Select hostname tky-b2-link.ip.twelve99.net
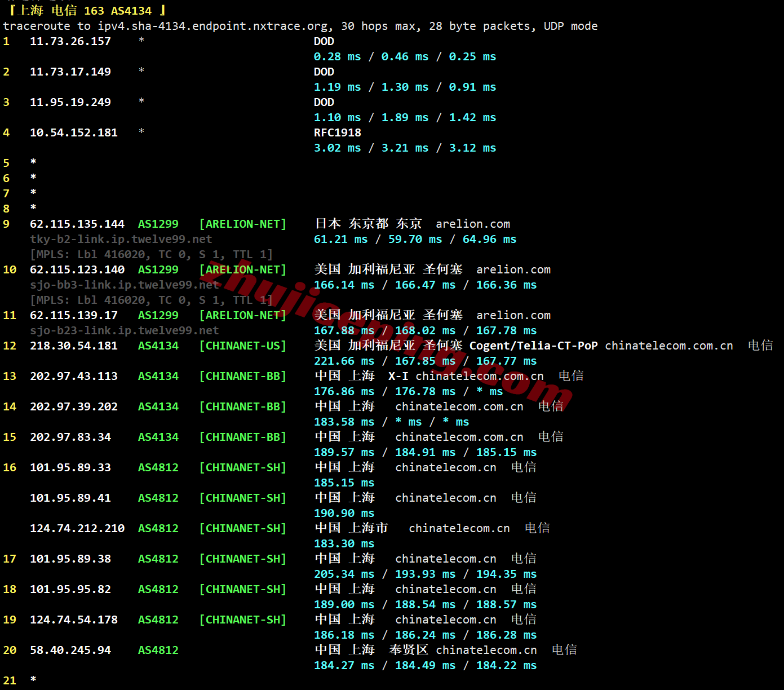The image size is (784, 690). tap(121, 239)
